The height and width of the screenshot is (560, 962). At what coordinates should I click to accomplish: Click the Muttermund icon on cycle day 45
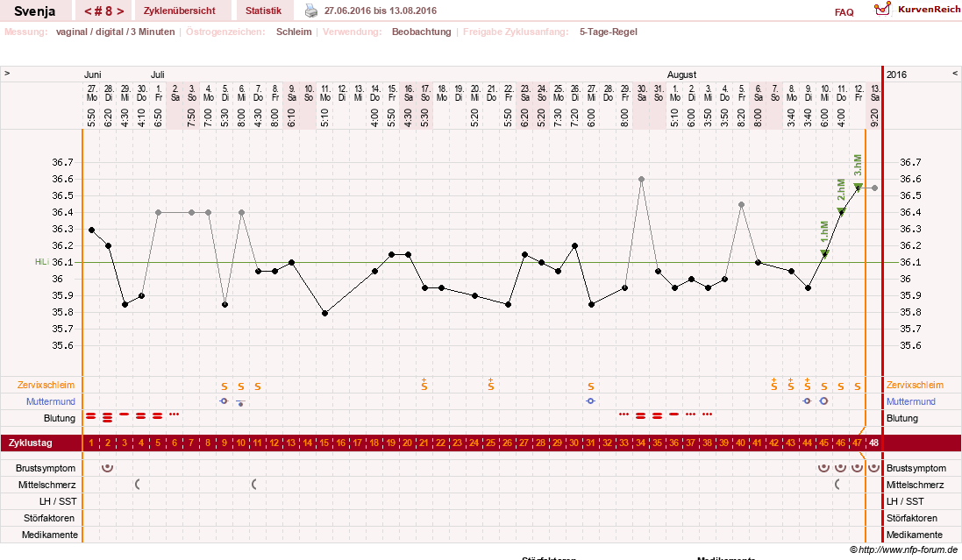[824, 401]
